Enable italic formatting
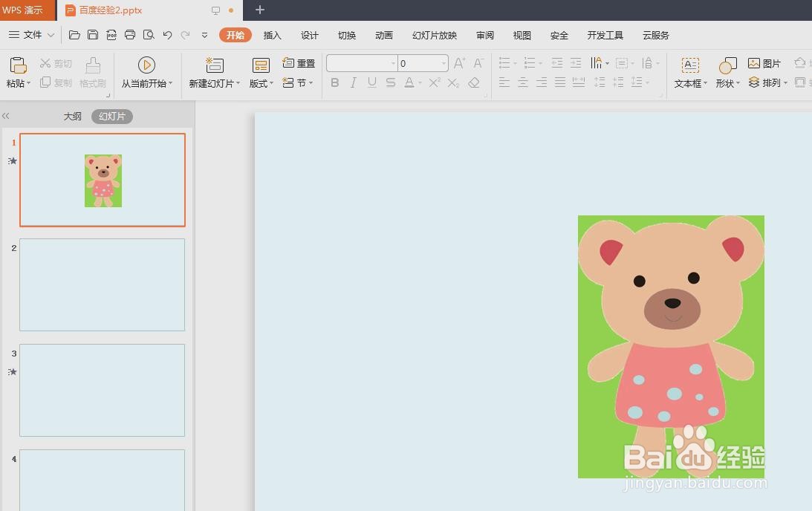The width and height of the screenshot is (812, 511). [353, 82]
